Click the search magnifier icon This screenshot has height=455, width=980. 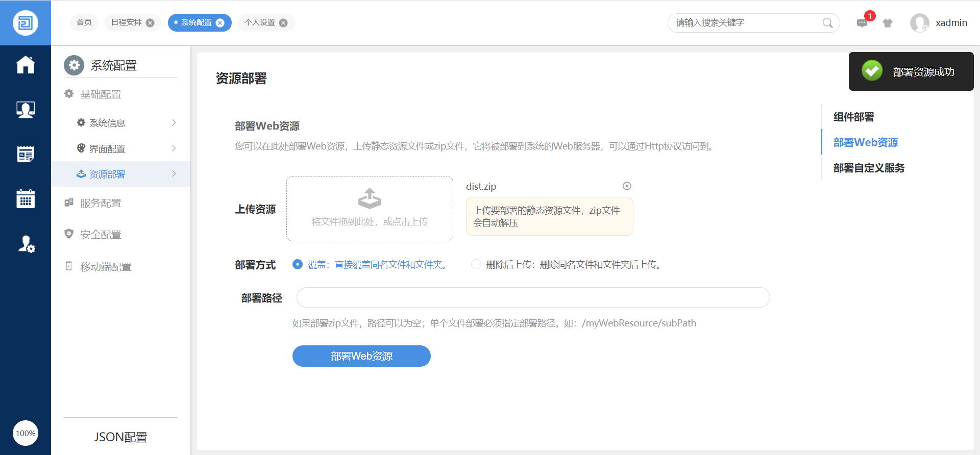tap(827, 23)
